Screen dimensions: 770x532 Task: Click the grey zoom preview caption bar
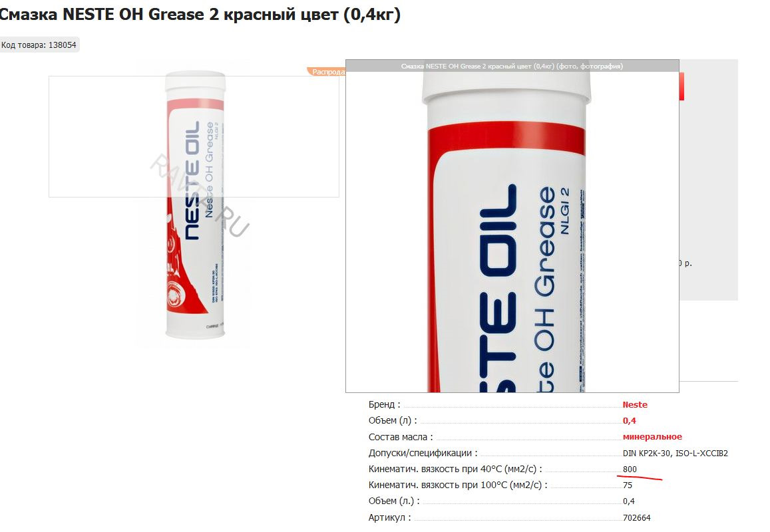pos(512,66)
